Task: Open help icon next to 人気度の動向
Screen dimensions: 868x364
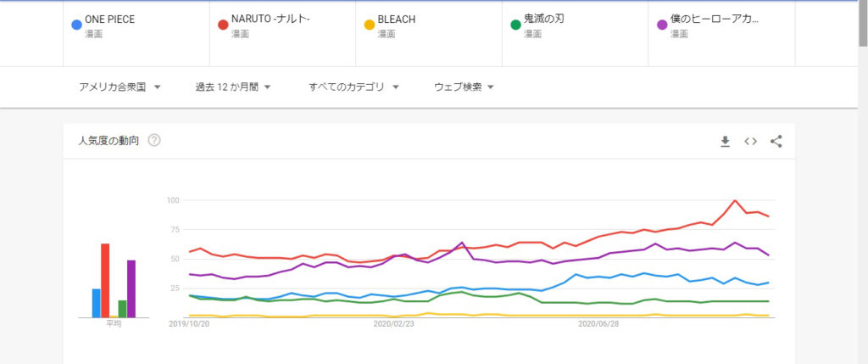Action: coord(154,141)
